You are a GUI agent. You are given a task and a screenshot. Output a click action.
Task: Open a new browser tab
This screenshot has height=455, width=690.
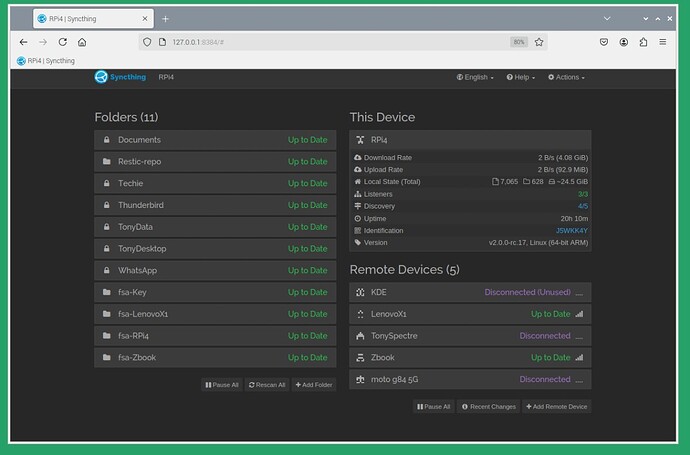pos(165,18)
